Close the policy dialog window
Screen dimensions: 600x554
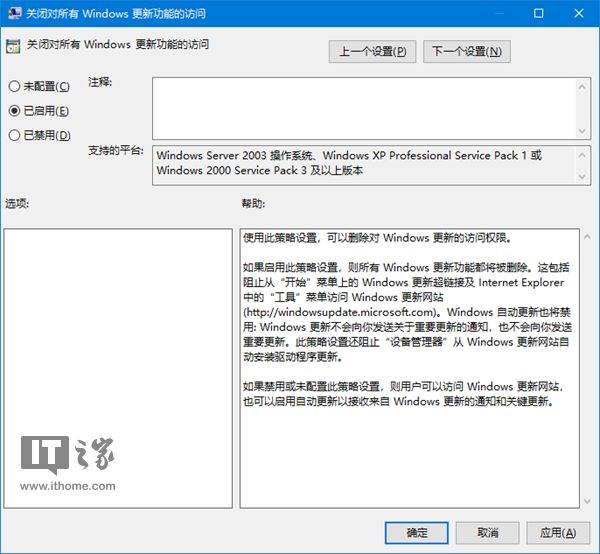pos(579,13)
